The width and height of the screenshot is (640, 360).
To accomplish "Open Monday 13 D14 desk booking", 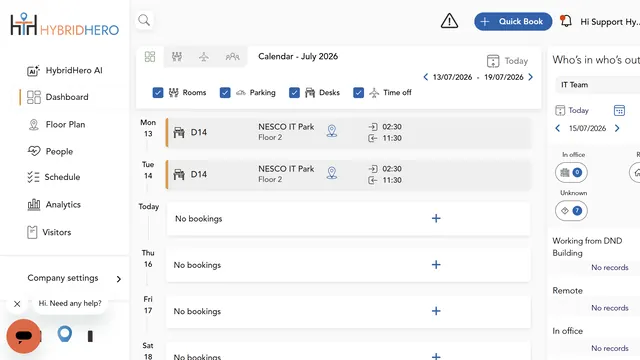I will click(349, 133).
